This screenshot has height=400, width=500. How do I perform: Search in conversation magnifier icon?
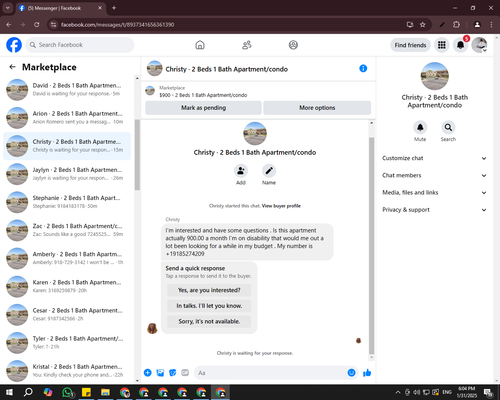pyautogui.click(x=448, y=127)
